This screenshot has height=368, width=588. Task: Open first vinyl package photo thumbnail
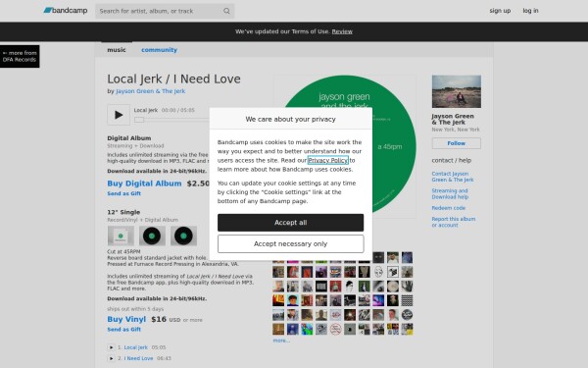pyautogui.click(x=121, y=236)
